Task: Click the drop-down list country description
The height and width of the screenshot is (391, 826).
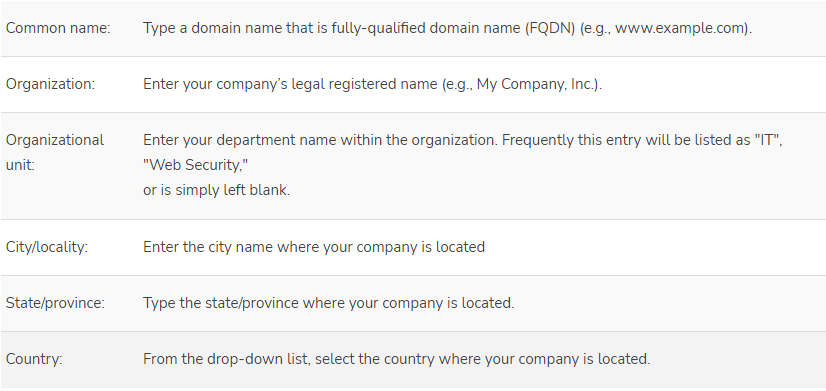Action: click(x=397, y=359)
